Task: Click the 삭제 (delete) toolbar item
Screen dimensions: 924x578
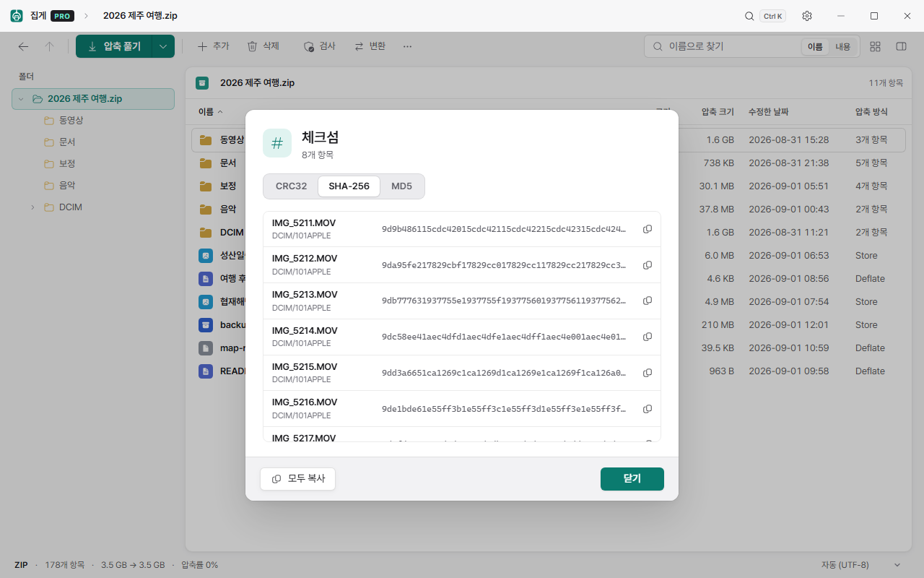Action: (x=263, y=46)
